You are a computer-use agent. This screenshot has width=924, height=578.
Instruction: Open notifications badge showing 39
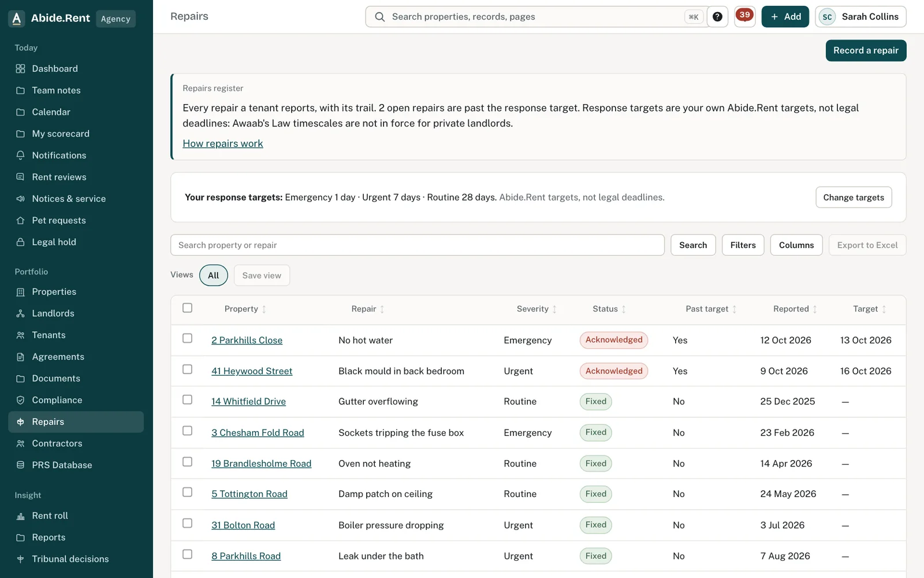click(x=745, y=16)
